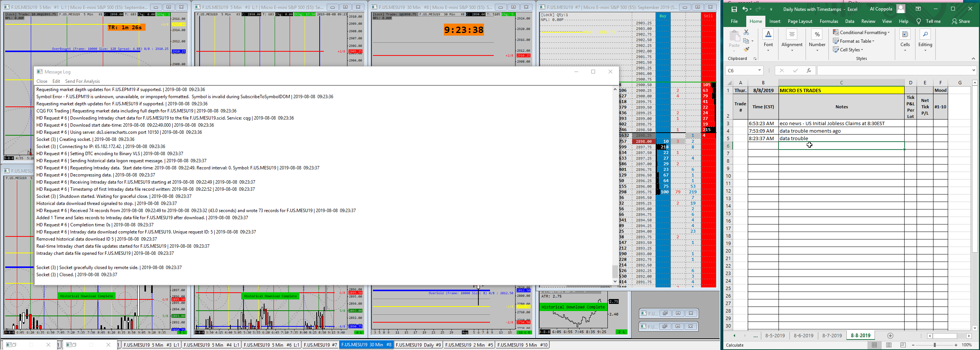Screen dimensions: 980x350
Task: Switch to Page Break Preview view
Action: pyautogui.click(x=903, y=345)
